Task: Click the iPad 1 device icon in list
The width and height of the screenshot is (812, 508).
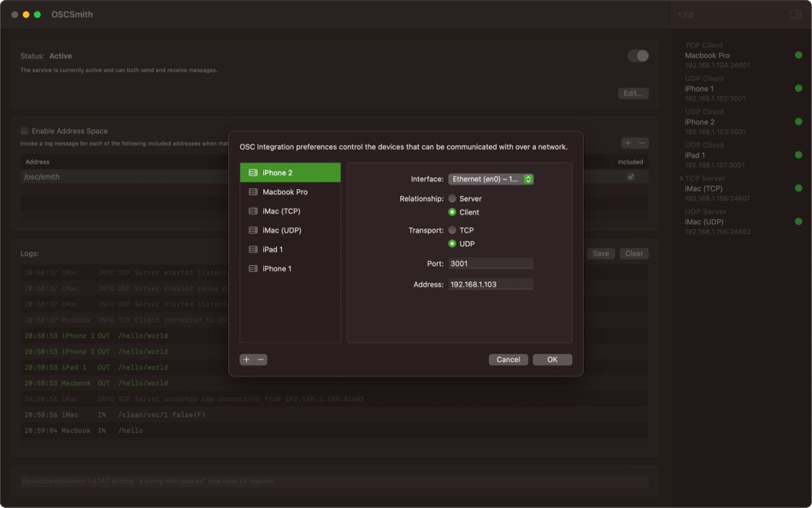Action: pos(253,250)
